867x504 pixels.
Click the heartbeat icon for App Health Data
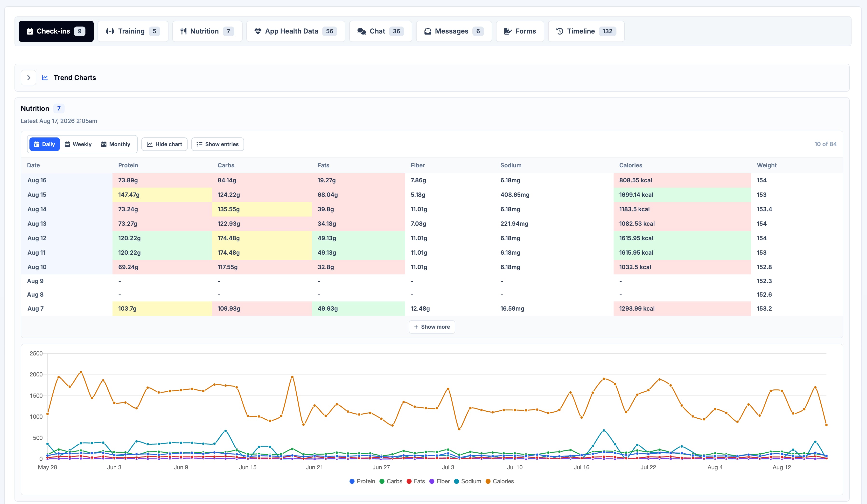[258, 31]
